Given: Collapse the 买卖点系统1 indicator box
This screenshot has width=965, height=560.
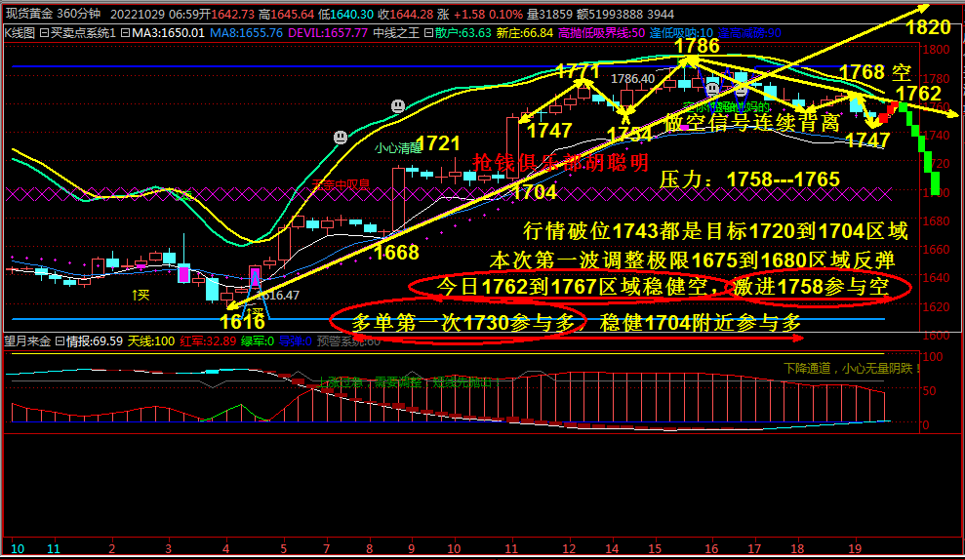Looking at the screenshot, I should click(x=44, y=32).
